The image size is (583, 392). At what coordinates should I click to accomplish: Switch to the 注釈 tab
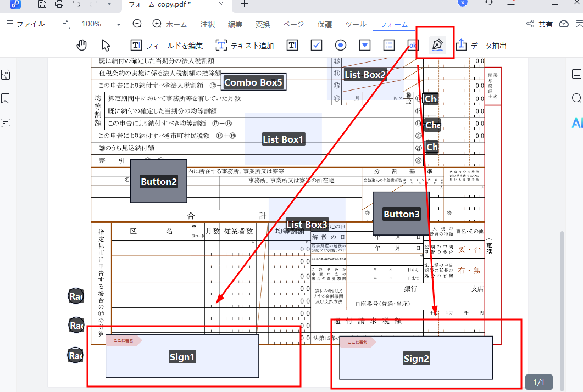[208, 24]
